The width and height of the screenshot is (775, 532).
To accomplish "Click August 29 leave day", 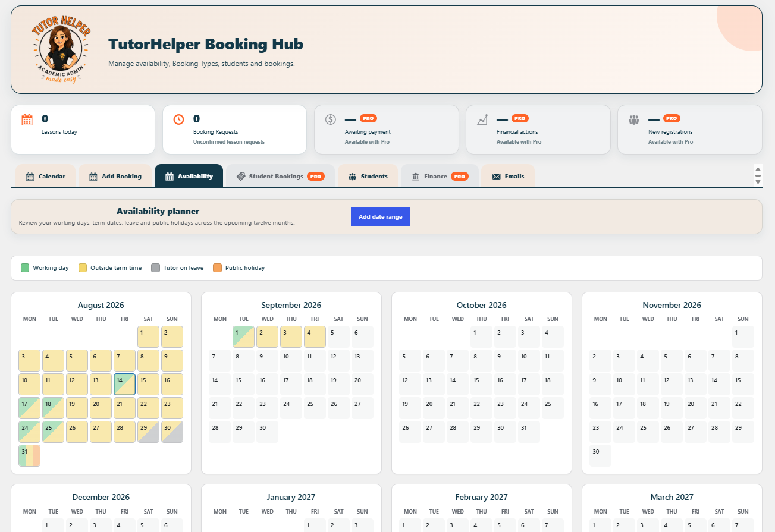I will point(148,432).
